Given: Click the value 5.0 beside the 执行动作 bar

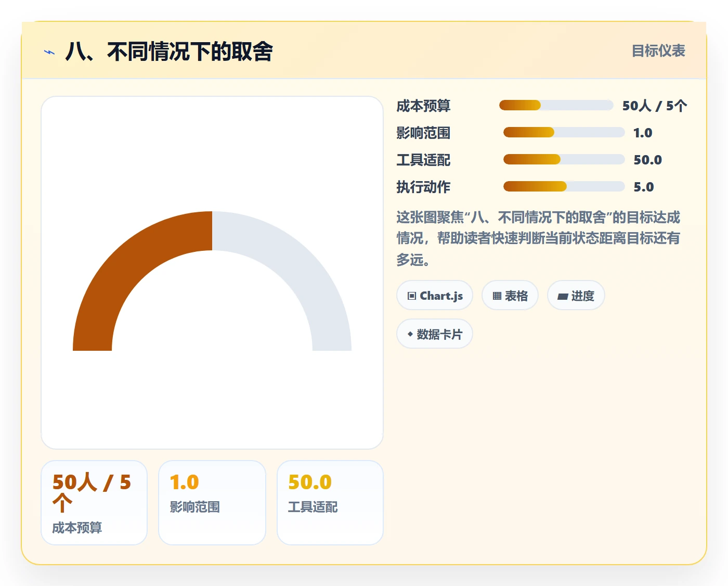Looking at the screenshot, I should click(x=643, y=187).
